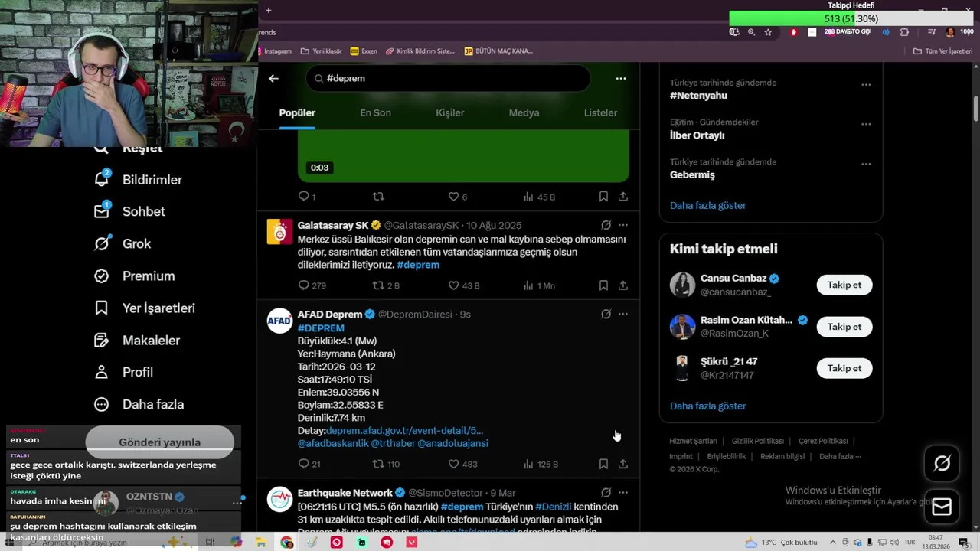The width and height of the screenshot is (980, 551).
Task: Open the Kişiler tab
Action: click(x=450, y=112)
